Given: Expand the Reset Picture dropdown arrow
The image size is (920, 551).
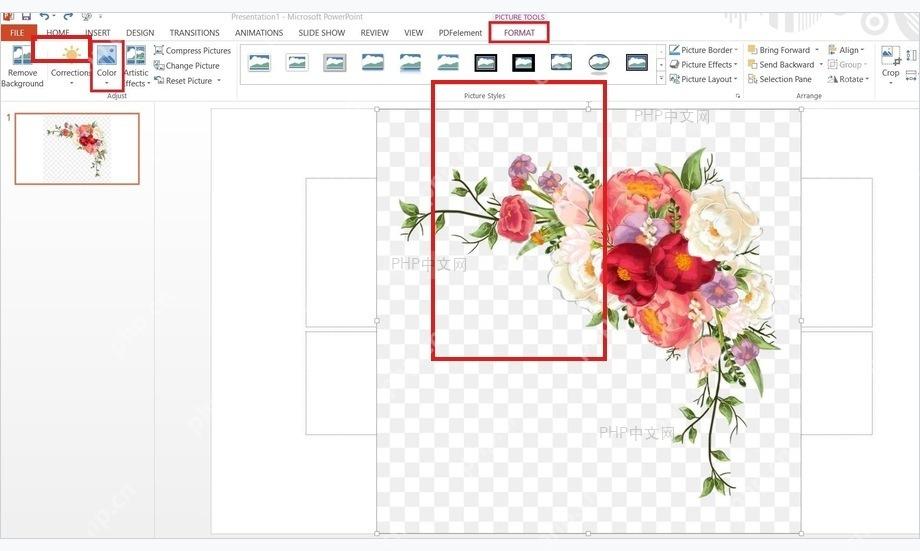Looking at the screenshot, I should (219, 81).
